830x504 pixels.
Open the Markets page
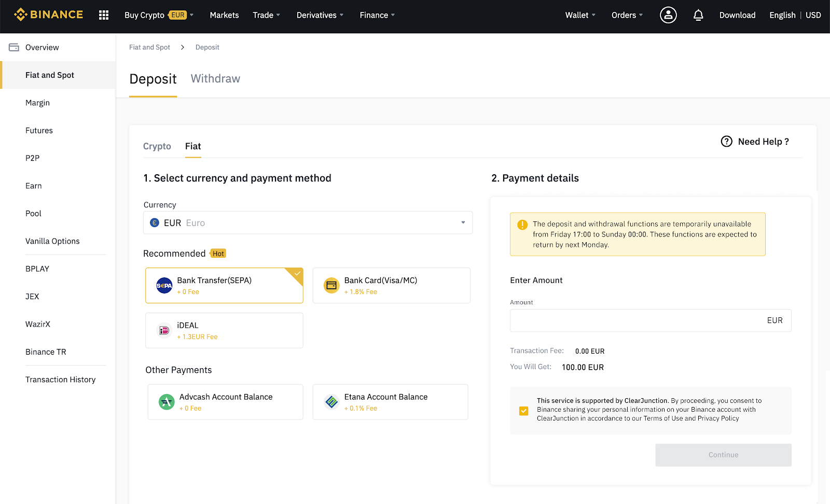224,15
